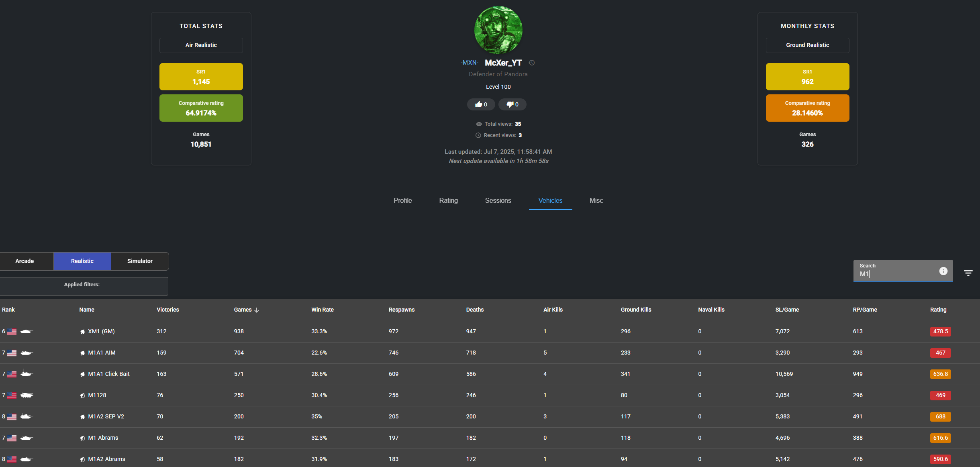Screen dimensions: 980x467
Task: Switch to the Vehicles tab
Action: pyautogui.click(x=550, y=200)
